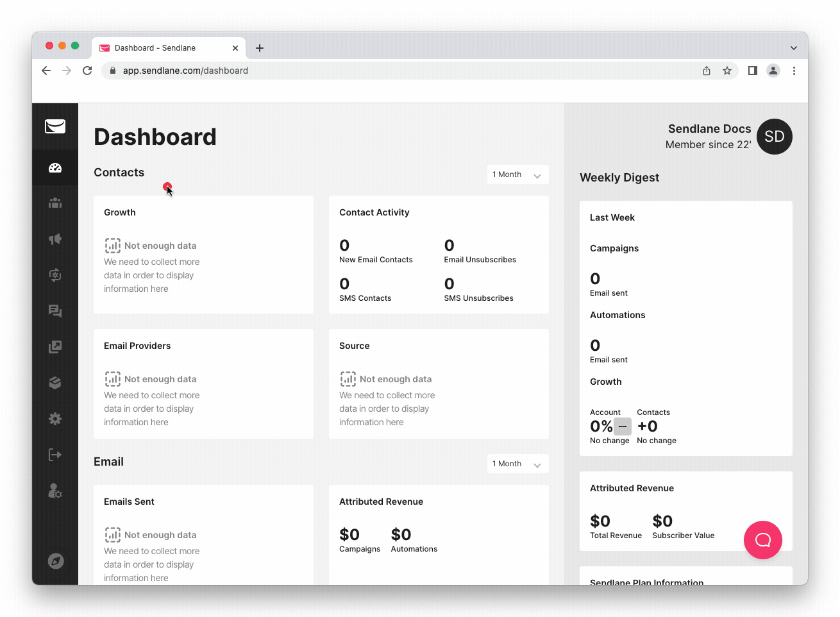Click the Member since 22' text
This screenshot has height=617, width=840.
709,145
